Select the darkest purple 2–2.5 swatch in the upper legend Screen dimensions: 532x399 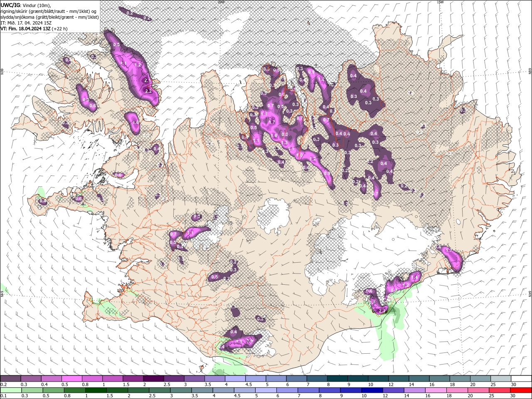click(153, 378)
